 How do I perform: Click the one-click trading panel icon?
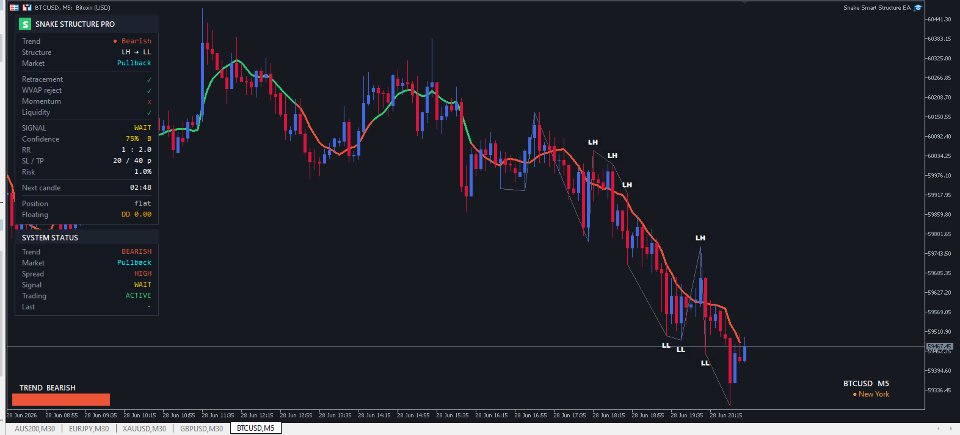14,7
